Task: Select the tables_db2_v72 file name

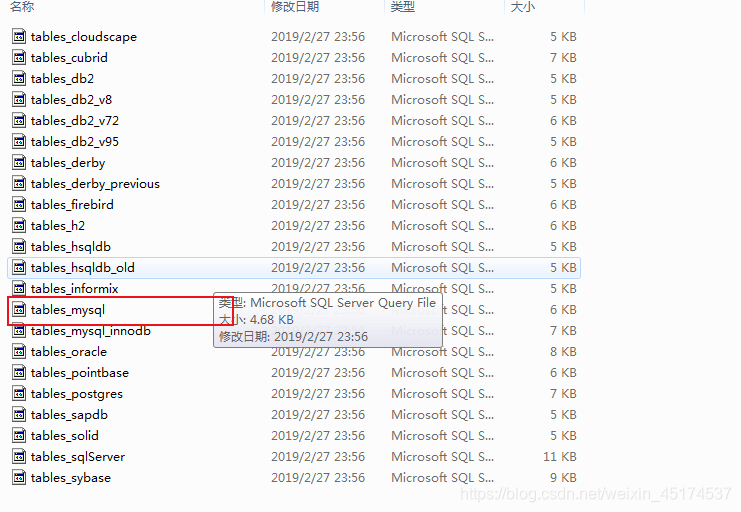Action: point(75,121)
